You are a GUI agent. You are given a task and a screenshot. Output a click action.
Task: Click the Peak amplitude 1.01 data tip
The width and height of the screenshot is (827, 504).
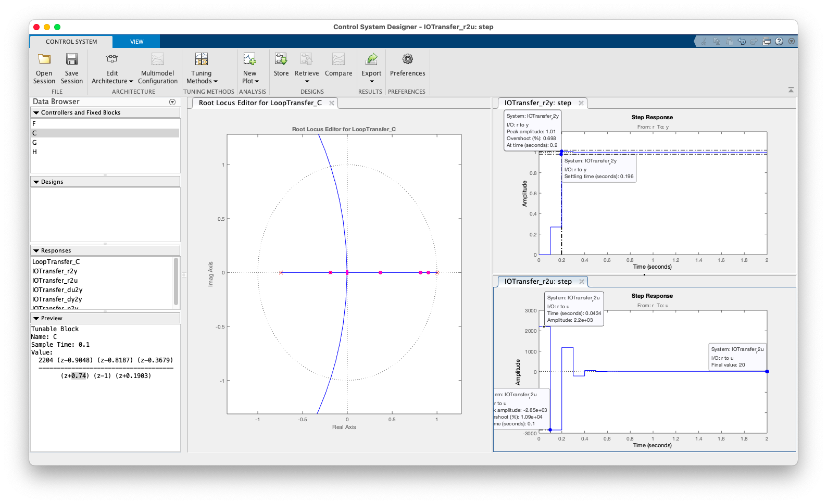pos(532,131)
